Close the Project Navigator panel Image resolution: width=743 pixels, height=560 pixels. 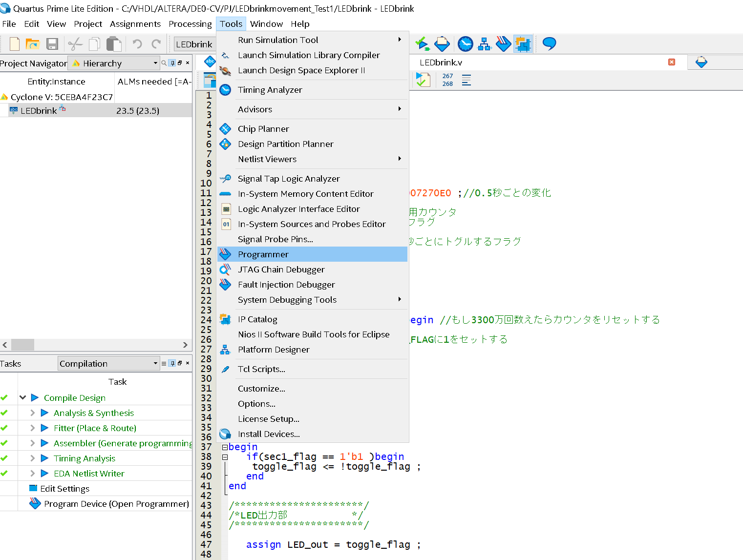(188, 63)
